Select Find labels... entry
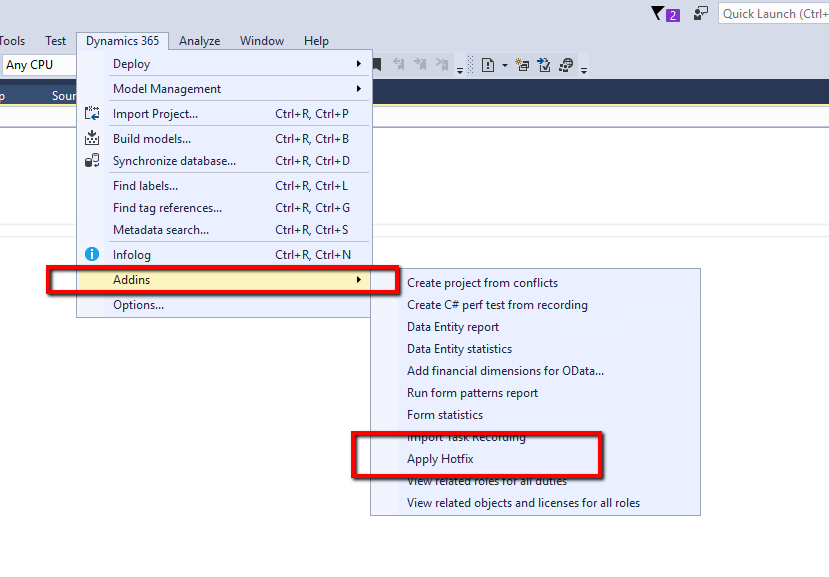Screen dimensions: 829x577 [x=225, y=186]
